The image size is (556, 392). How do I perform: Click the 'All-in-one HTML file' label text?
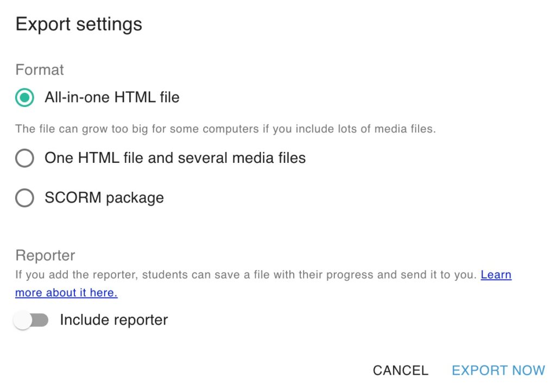pyautogui.click(x=112, y=98)
